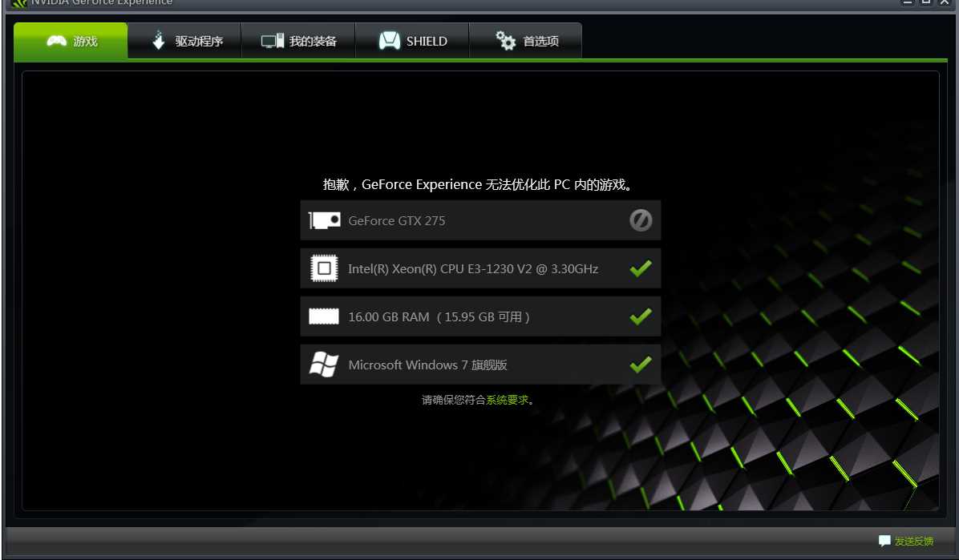
Task: Click the 抱歉 GeForce Experience 无法优化 message
Action: pos(477,184)
